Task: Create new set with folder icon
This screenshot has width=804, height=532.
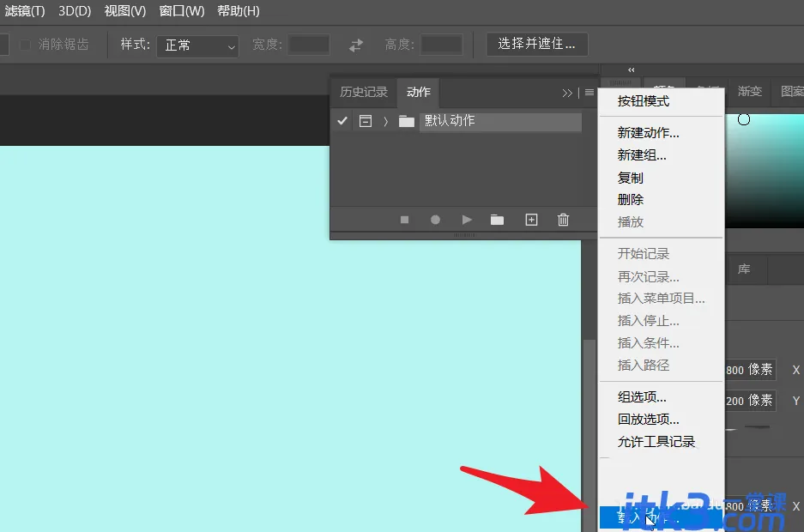Action: coord(497,220)
